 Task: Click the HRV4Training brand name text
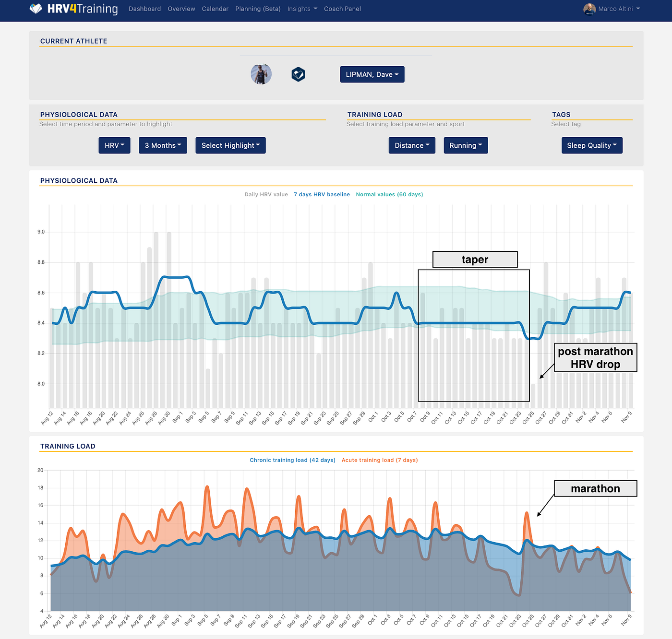[82, 9]
